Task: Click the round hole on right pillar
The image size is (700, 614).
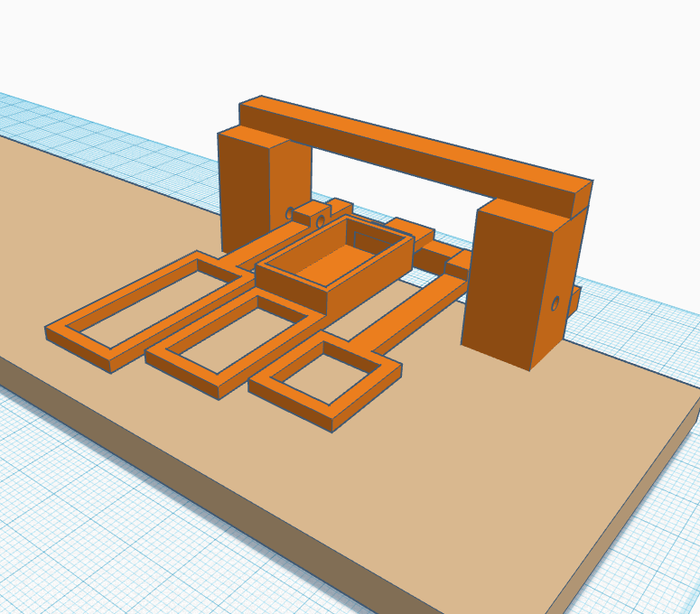Action: tap(555, 303)
